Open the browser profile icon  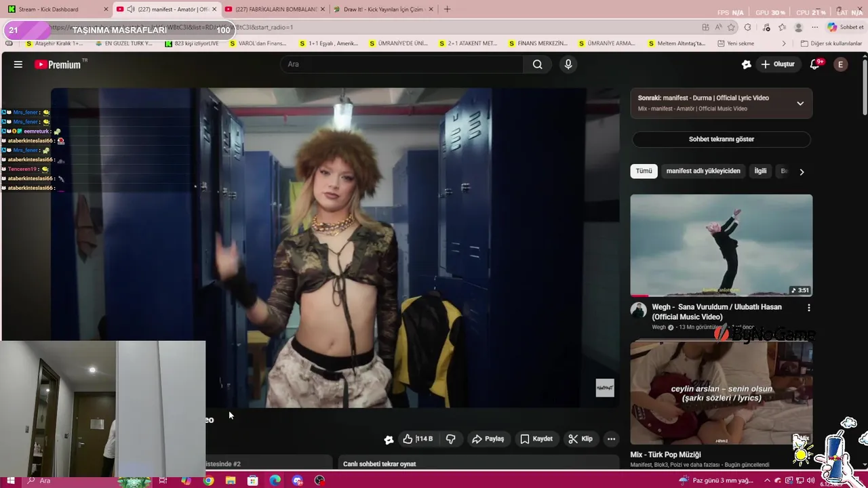click(799, 27)
